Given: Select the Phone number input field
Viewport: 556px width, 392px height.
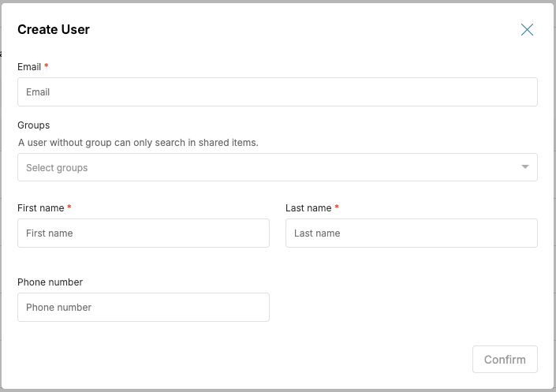Looking at the screenshot, I should tap(143, 308).
